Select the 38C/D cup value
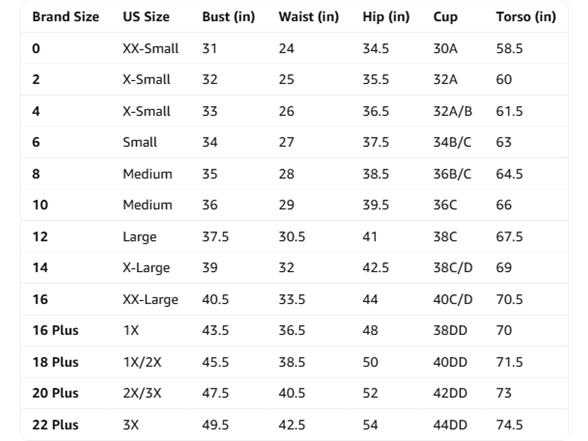588x441 pixels. pyautogui.click(x=453, y=267)
